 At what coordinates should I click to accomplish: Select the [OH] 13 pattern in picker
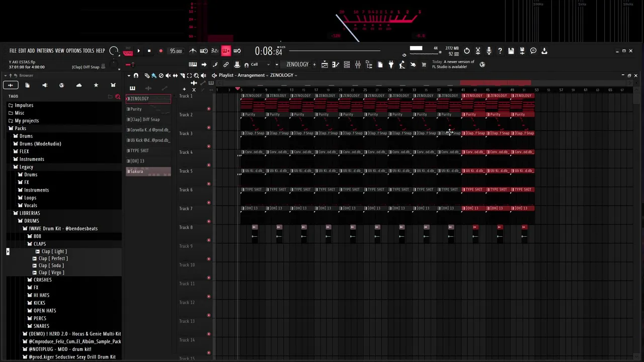coord(148,161)
